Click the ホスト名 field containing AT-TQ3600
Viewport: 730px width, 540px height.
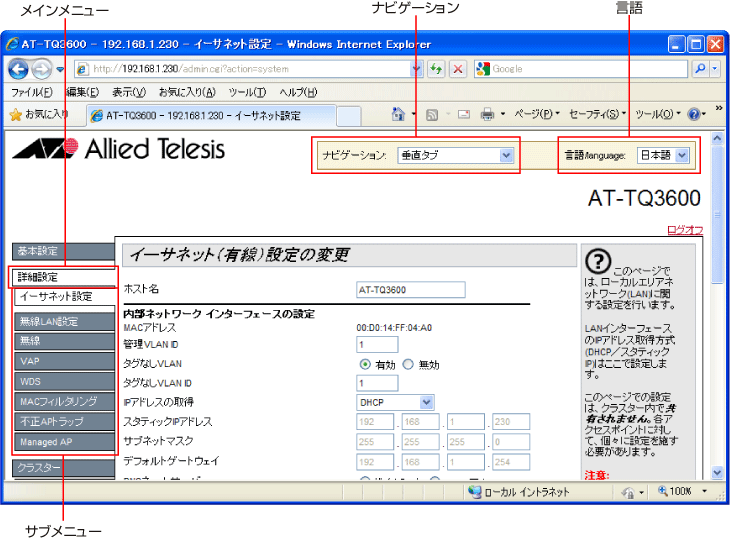[x=411, y=290]
